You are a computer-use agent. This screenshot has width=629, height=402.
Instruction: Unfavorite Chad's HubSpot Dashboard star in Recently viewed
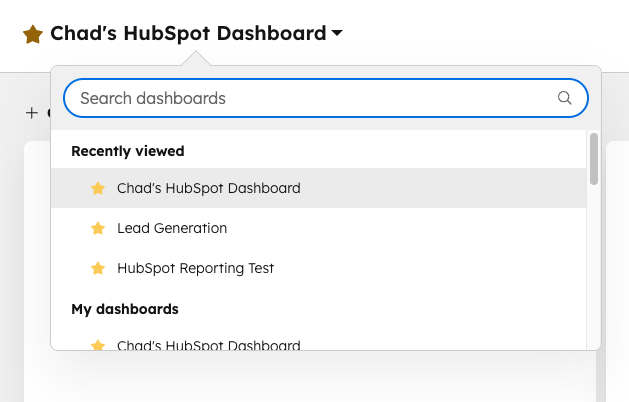pos(98,188)
